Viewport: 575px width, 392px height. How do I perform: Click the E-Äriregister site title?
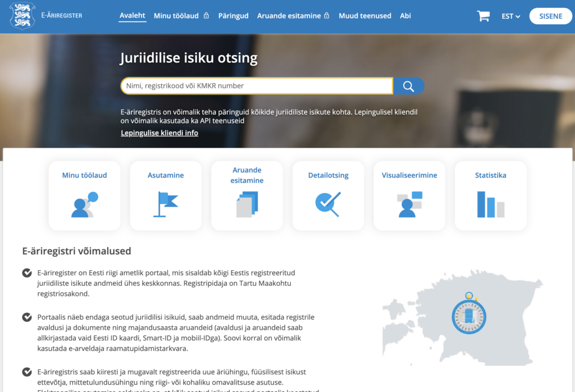(62, 15)
